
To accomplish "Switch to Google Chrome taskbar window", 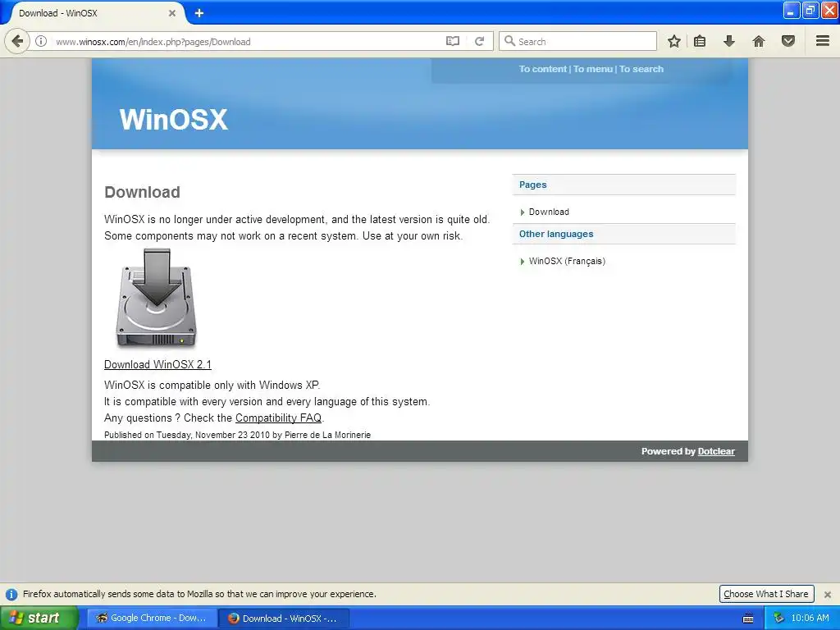I will coord(152,618).
